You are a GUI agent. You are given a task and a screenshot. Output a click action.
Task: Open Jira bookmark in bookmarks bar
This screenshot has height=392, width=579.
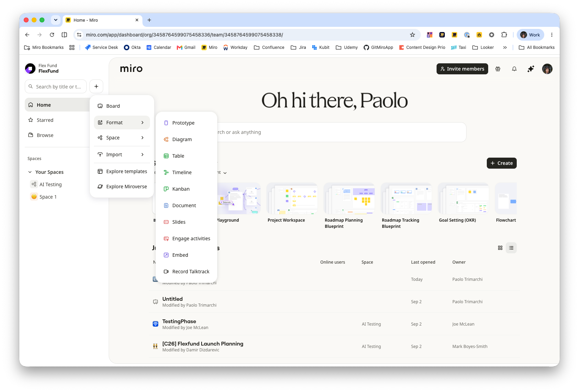(298, 47)
